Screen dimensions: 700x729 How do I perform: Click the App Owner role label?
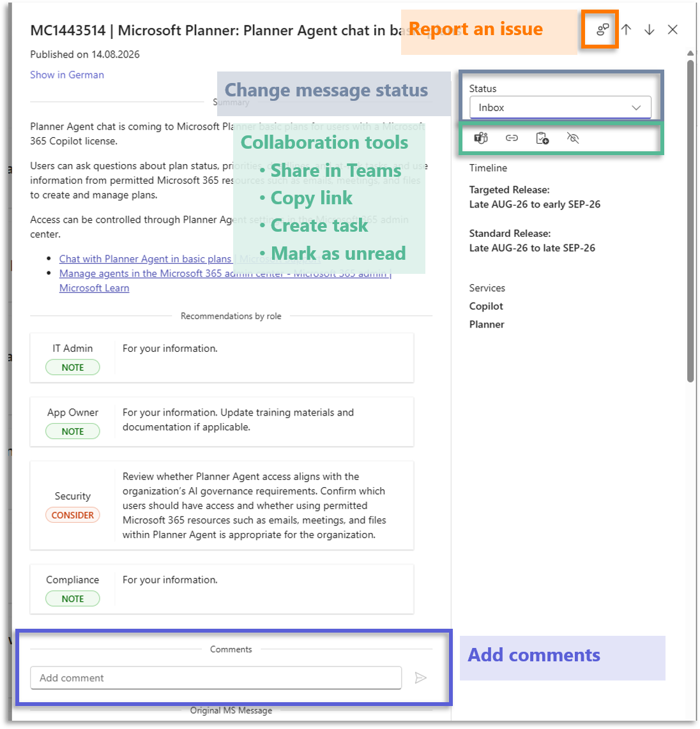coord(73,412)
